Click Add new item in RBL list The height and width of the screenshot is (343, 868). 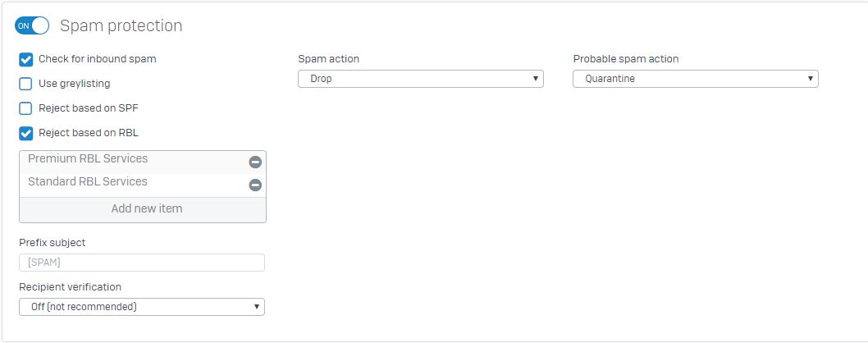click(146, 208)
